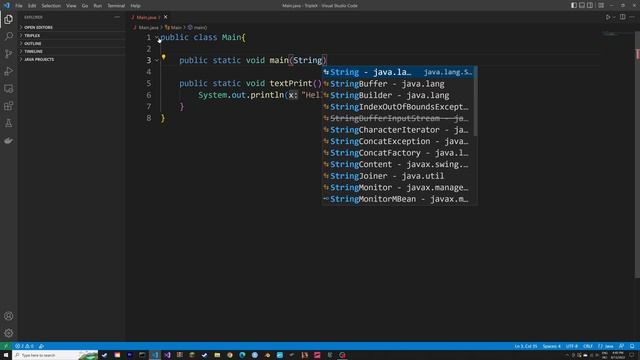Image resolution: width=640 pixels, height=360 pixels.
Task: Close the Main.java tab
Action: click(x=165, y=17)
